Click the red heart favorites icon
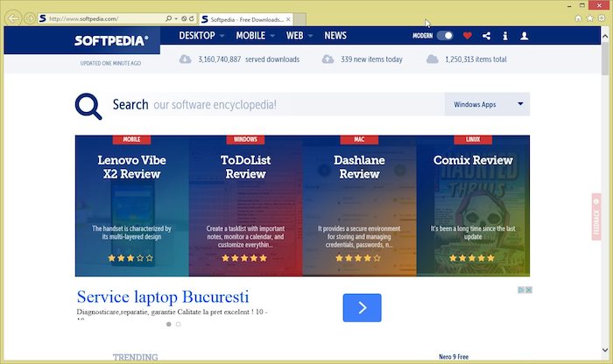This screenshot has height=364, width=613. coord(467,36)
